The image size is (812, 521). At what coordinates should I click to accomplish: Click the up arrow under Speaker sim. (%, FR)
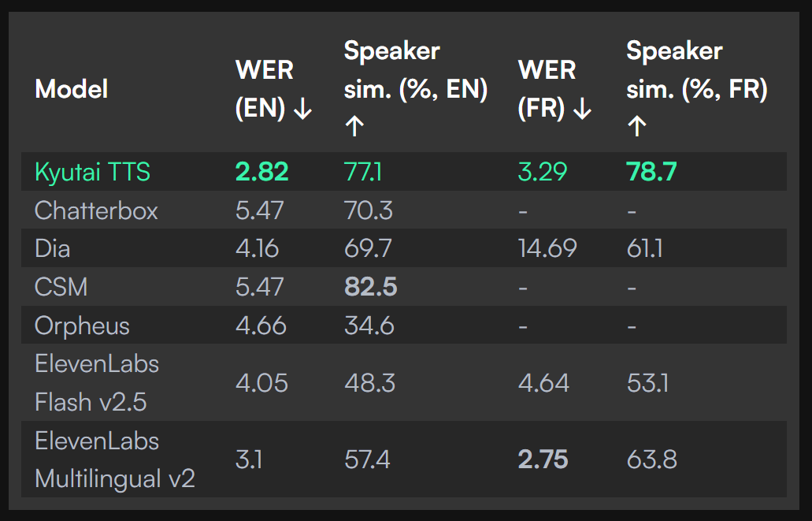tap(636, 126)
